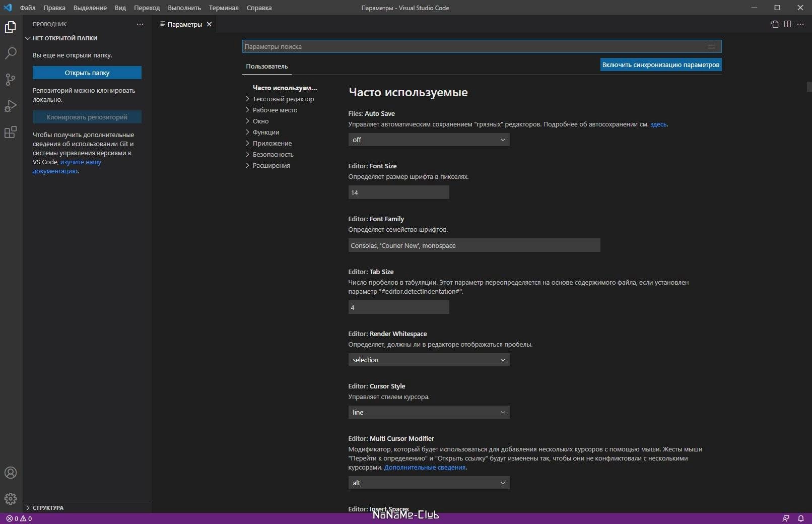Close the Параметры tab
The image size is (812, 524).
pyautogui.click(x=209, y=24)
